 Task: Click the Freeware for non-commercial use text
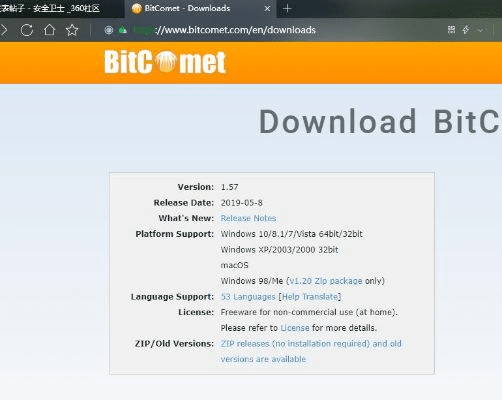(x=309, y=312)
